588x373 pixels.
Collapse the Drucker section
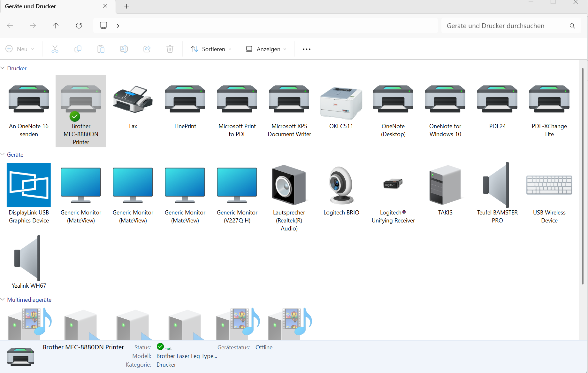pyautogui.click(x=3, y=68)
